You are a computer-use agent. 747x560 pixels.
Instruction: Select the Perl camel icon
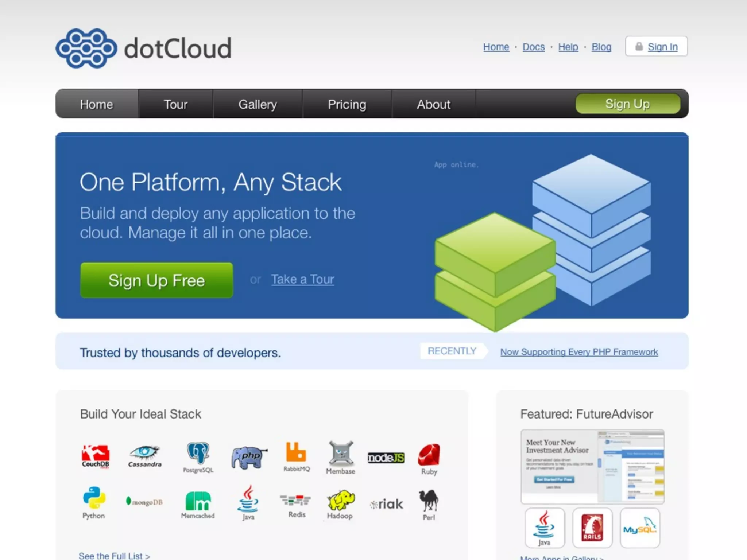429,504
